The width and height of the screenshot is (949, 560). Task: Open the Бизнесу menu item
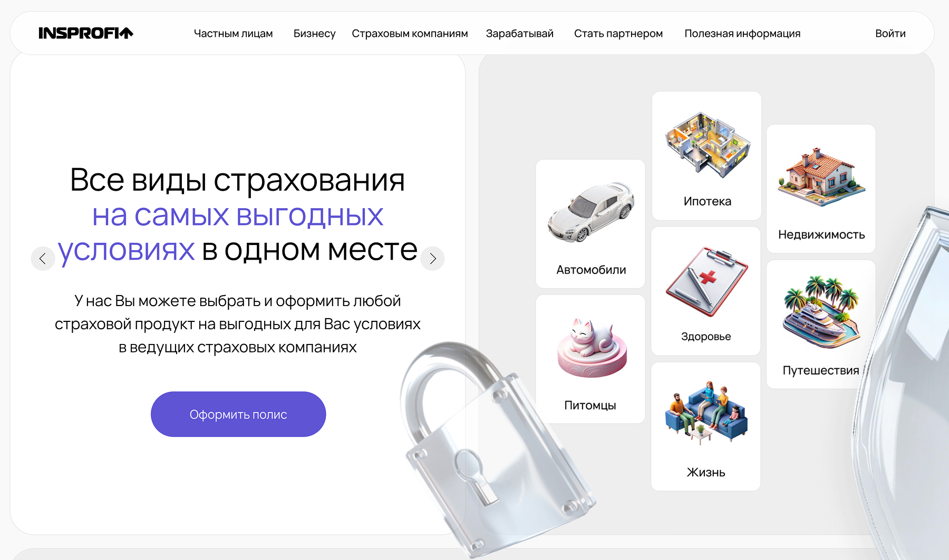pos(314,34)
